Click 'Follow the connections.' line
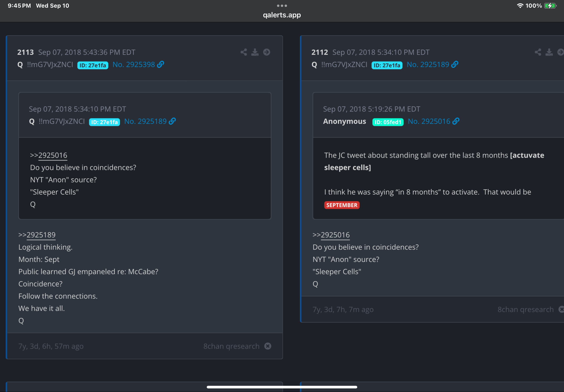 58,296
